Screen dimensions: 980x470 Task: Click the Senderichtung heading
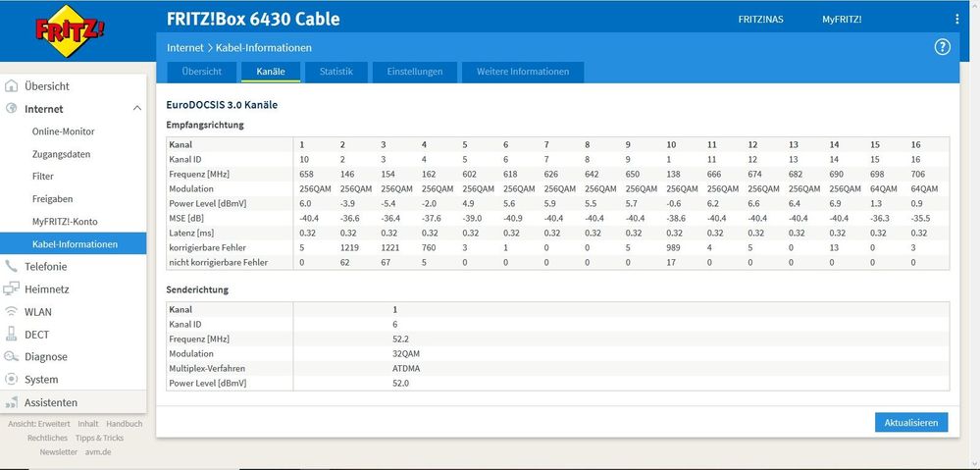197,289
